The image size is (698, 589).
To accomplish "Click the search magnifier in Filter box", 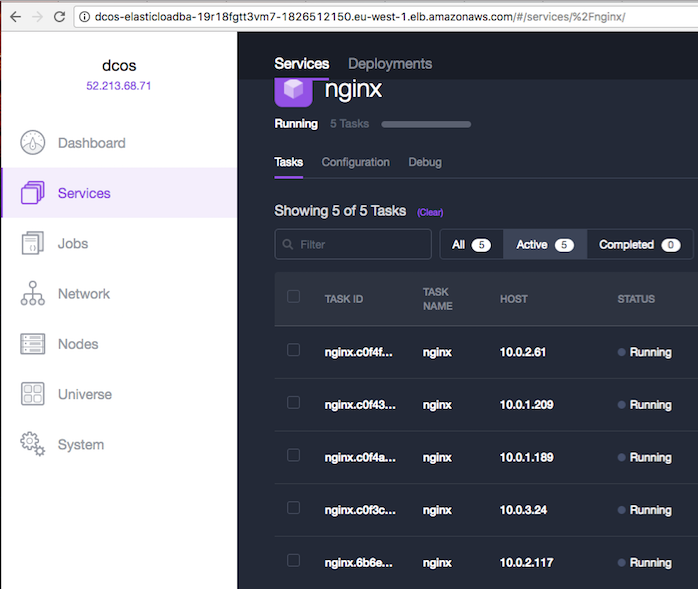I will [288, 244].
